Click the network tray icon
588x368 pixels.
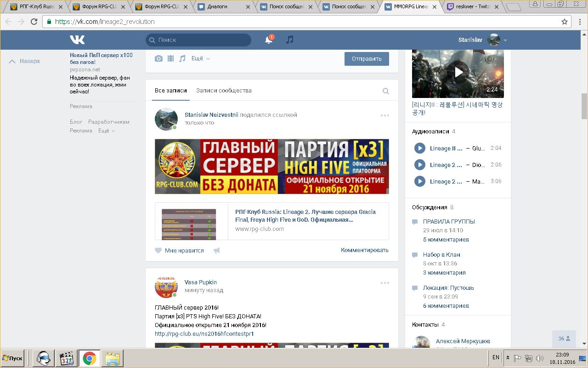click(x=528, y=358)
